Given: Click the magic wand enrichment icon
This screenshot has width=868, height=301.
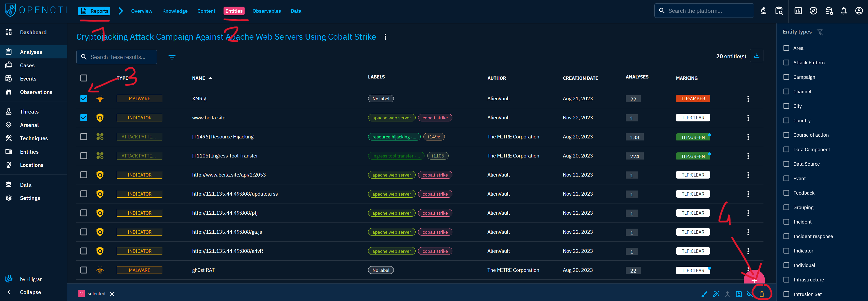Looking at the screenshot, I should [716, 294].
